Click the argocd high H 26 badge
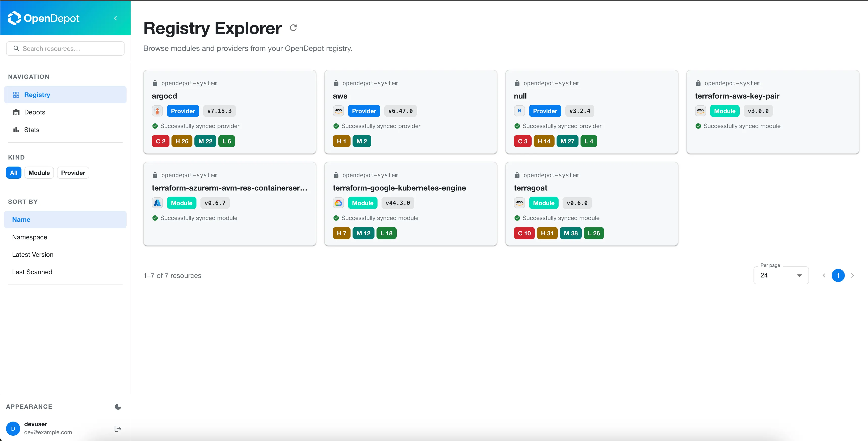 [182, 141]
